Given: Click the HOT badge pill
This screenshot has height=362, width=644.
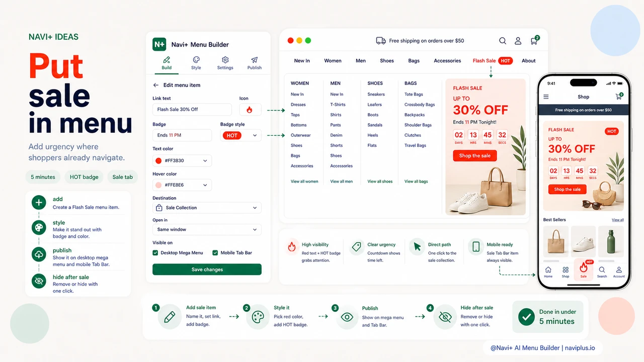Looking at the screenshot, I should 84,177.
